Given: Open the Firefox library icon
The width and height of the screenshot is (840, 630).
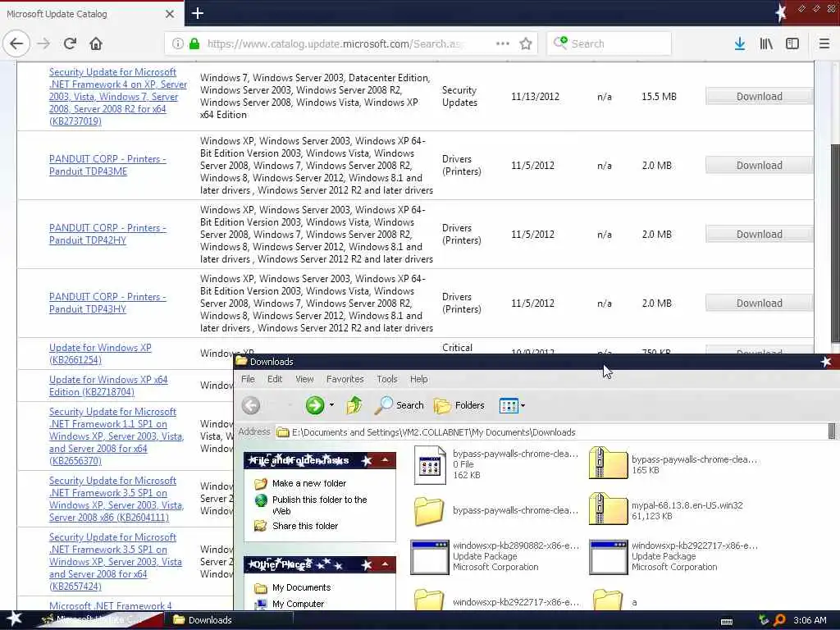Looking at the screenshot, I should point(766,43).
